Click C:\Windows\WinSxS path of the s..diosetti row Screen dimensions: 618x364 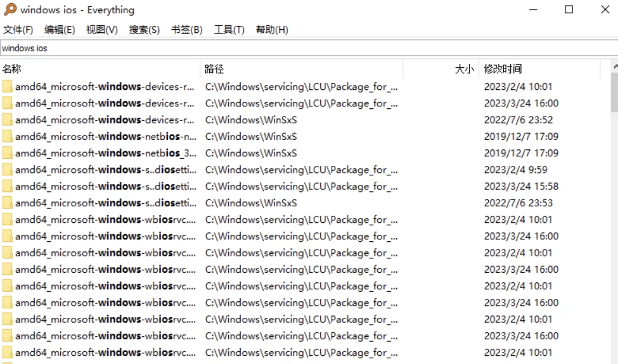click(x=251, y=203)
